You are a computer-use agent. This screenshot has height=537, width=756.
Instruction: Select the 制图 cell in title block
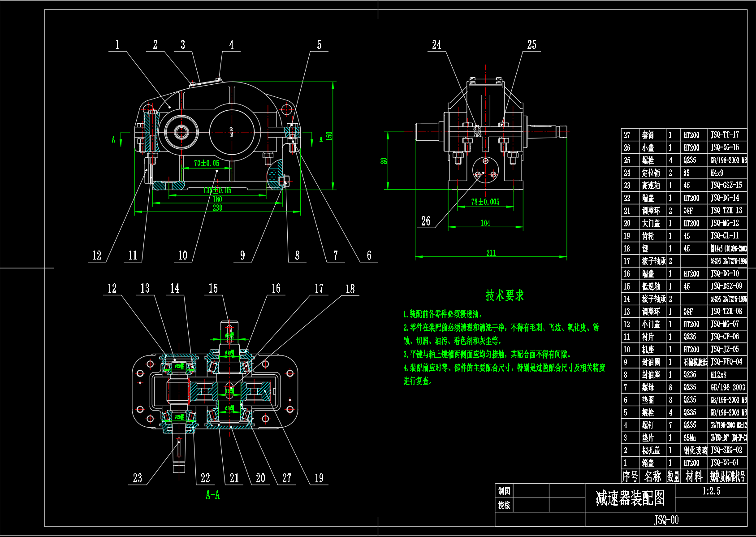pos(504,491)
